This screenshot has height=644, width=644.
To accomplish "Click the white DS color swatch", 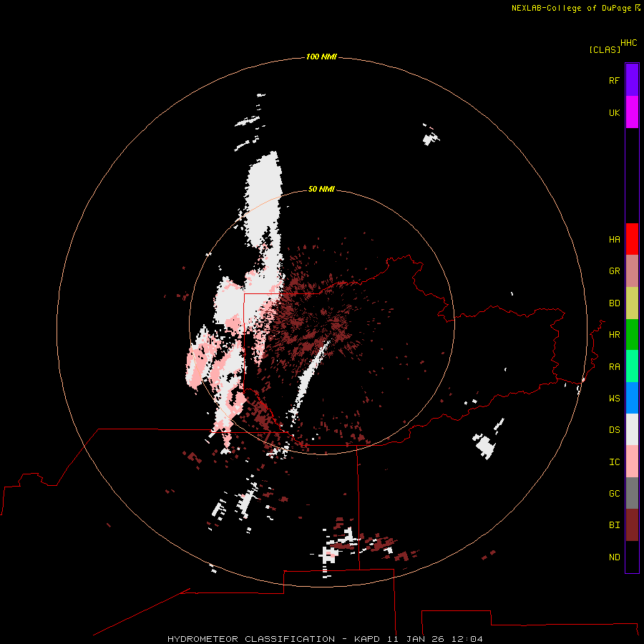I will point(632,429).
